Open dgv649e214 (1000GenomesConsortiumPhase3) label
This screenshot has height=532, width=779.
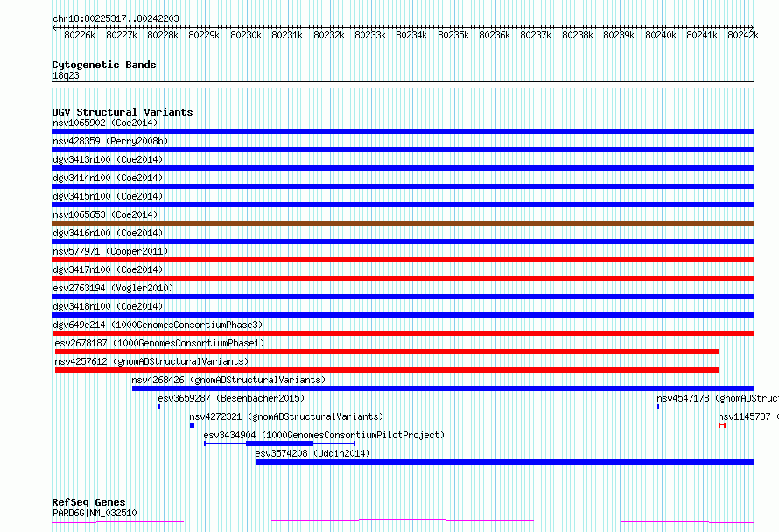158,325
